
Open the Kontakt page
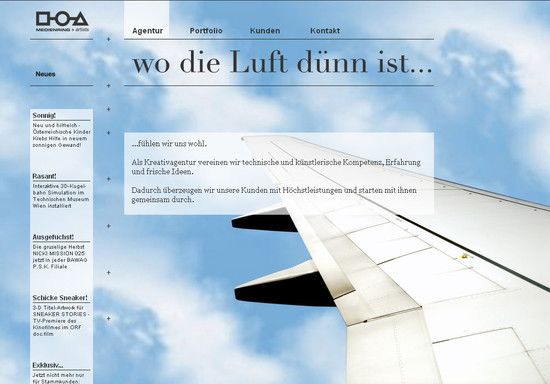tap(325, 31)
